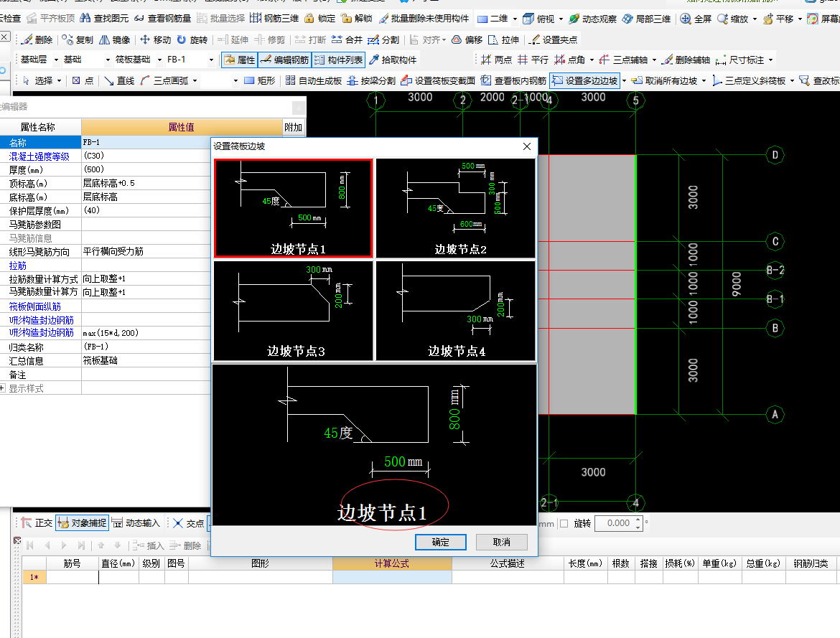Click the 锁定 lock tool
The width and height of the screenshot is (840, 638).
click(x=319, y=18)
